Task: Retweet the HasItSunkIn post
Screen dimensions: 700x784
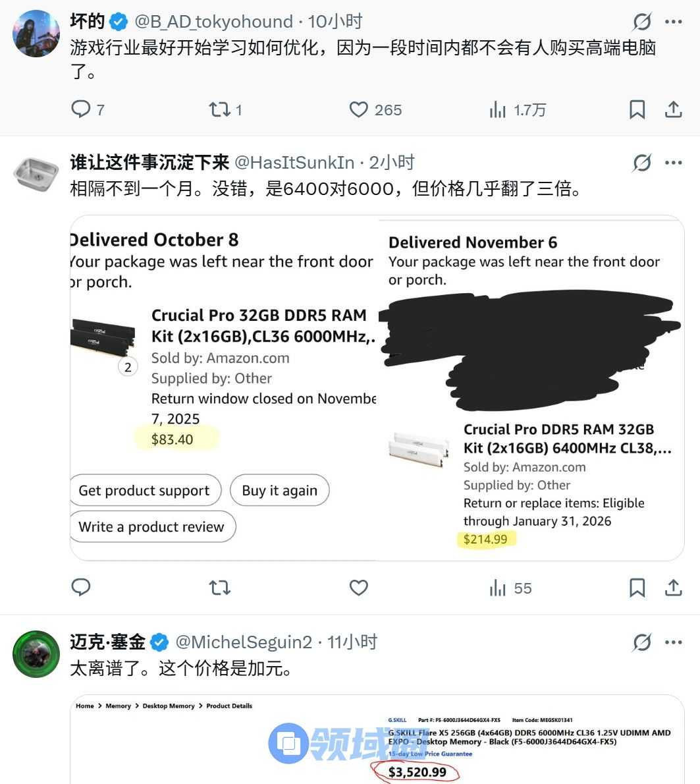Action: click(x=219, y=588)
